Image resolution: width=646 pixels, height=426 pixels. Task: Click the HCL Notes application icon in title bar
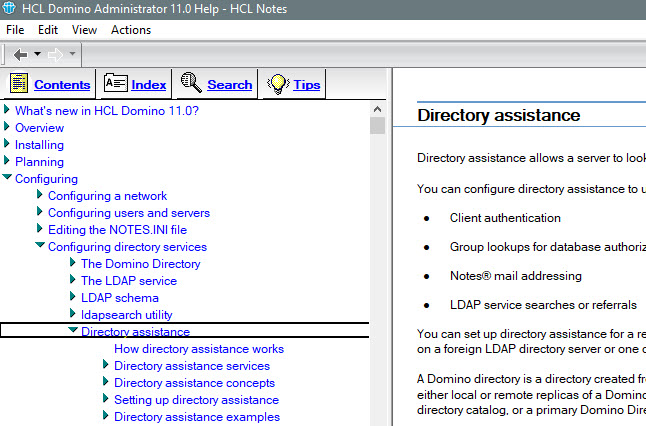point(9,8)
